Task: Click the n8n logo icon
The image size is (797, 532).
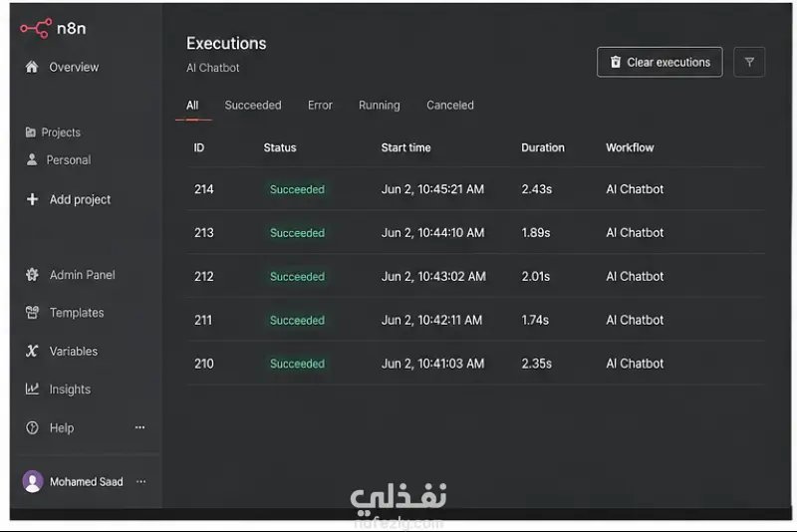Action: (x=36, y=28)
